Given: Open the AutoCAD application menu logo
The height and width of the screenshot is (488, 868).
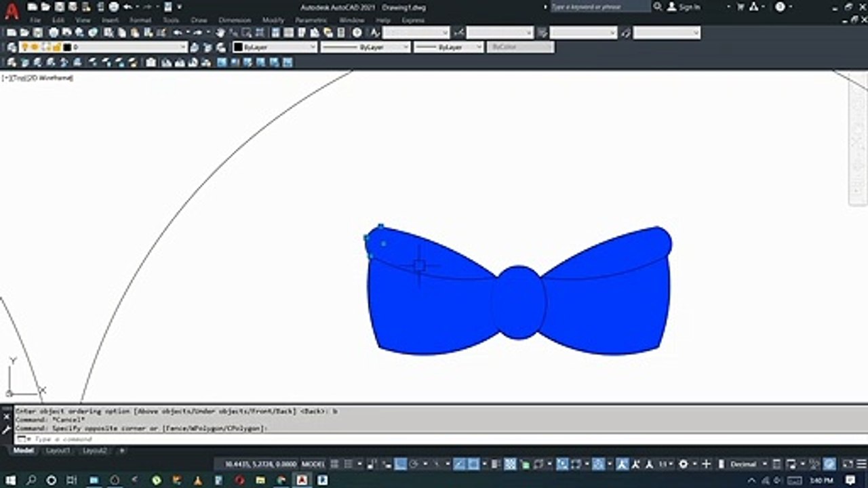Looking at the screenshot, I should 12,12.
